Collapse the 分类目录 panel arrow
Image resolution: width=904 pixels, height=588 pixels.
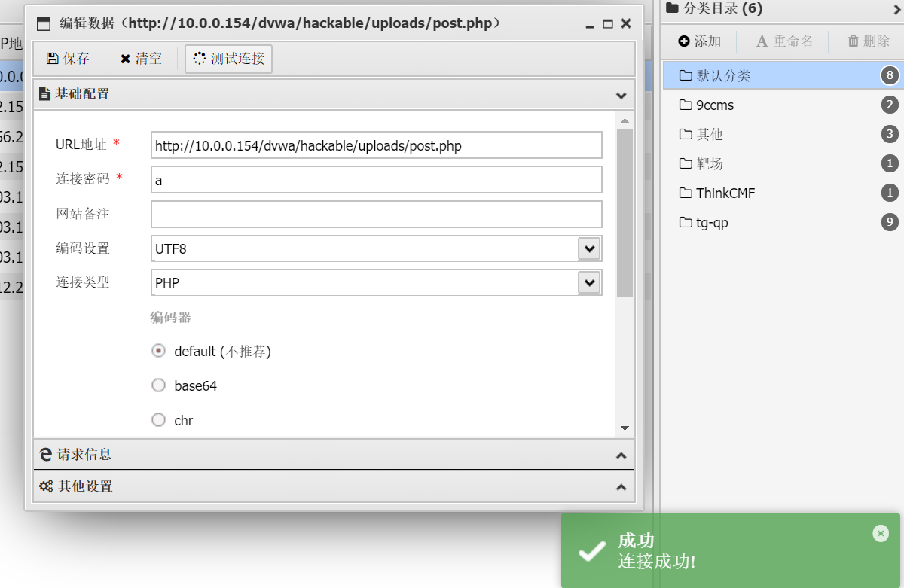tap(896, 9)
